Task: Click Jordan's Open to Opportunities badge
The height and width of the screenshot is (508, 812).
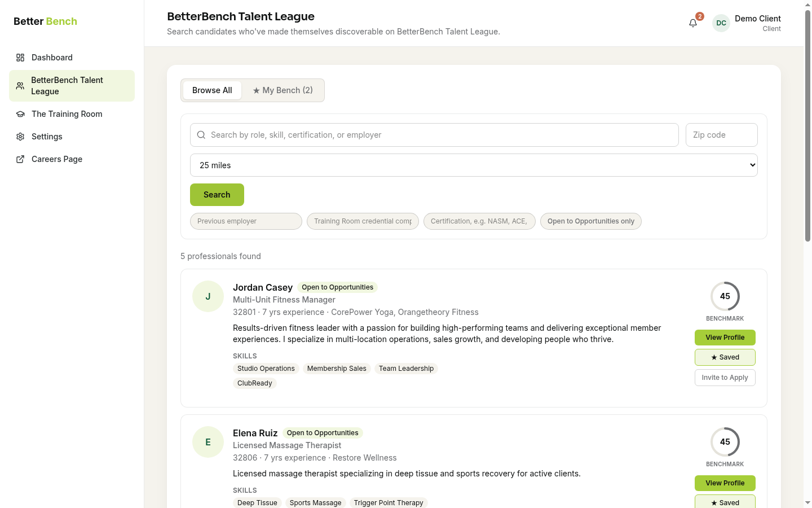Action: [x=337, y=287]
